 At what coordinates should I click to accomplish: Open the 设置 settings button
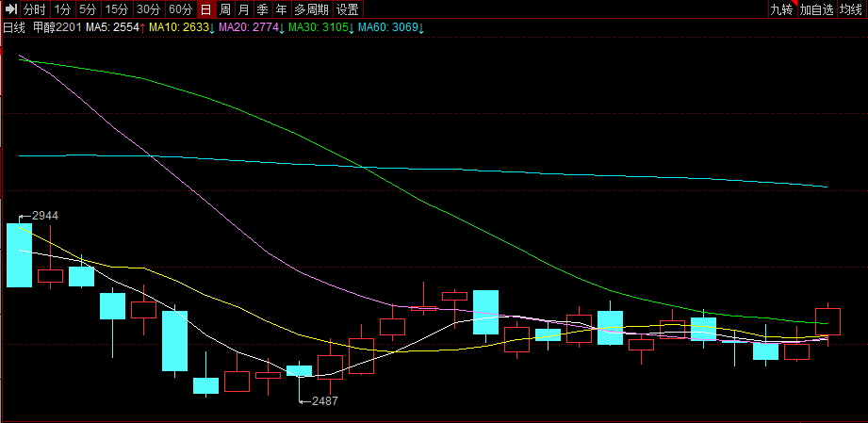click(348, 8)
